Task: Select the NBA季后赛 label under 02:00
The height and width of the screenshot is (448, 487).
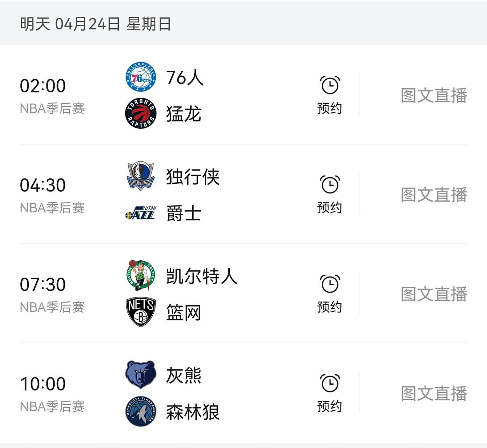Action: 52,108
